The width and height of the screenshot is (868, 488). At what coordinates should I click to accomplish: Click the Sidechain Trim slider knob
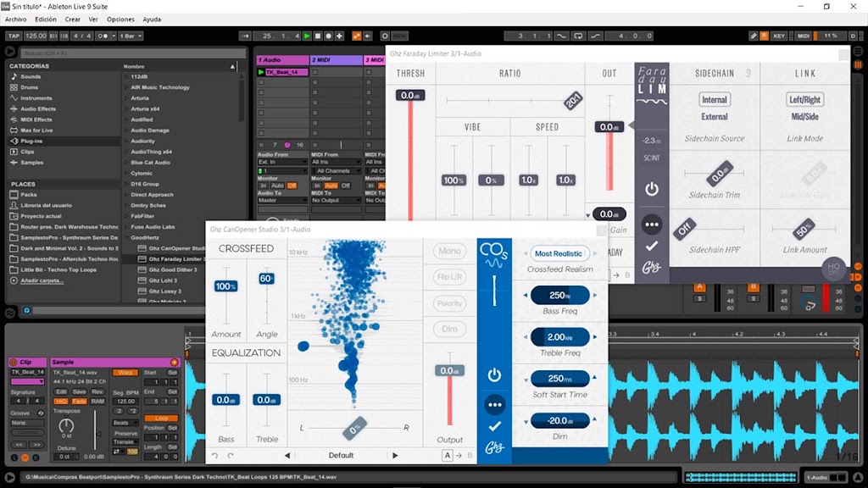click(720, 174)
